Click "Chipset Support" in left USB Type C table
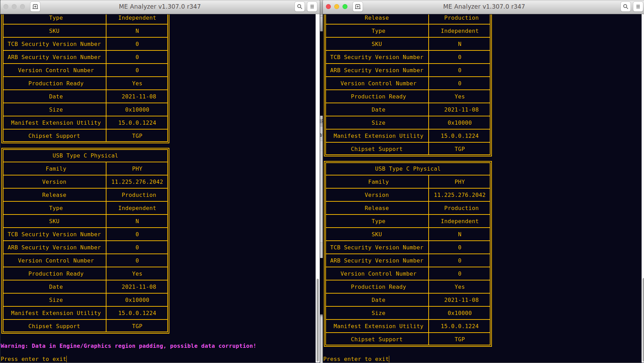 [54, 326]
